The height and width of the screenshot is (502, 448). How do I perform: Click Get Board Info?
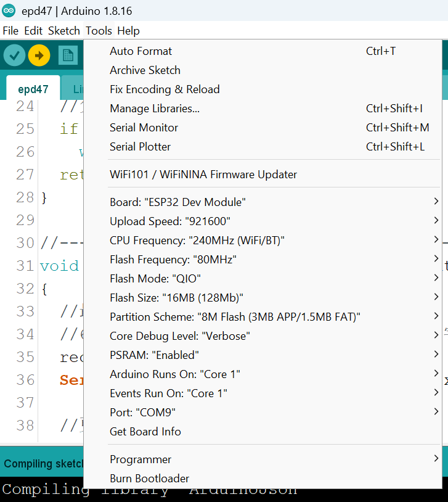click(145, 432)
